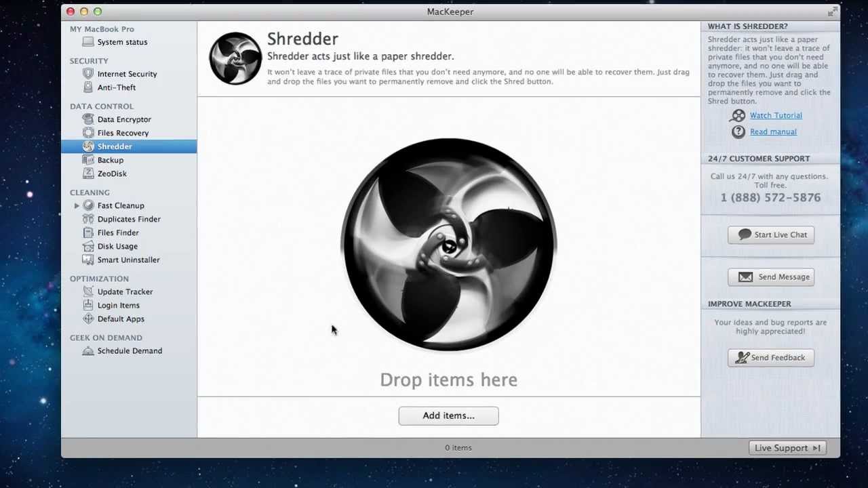Click the Update Tracker icon
Image resolution: width=868 pixels, height=488 pixels.
(x=88, y=291)
